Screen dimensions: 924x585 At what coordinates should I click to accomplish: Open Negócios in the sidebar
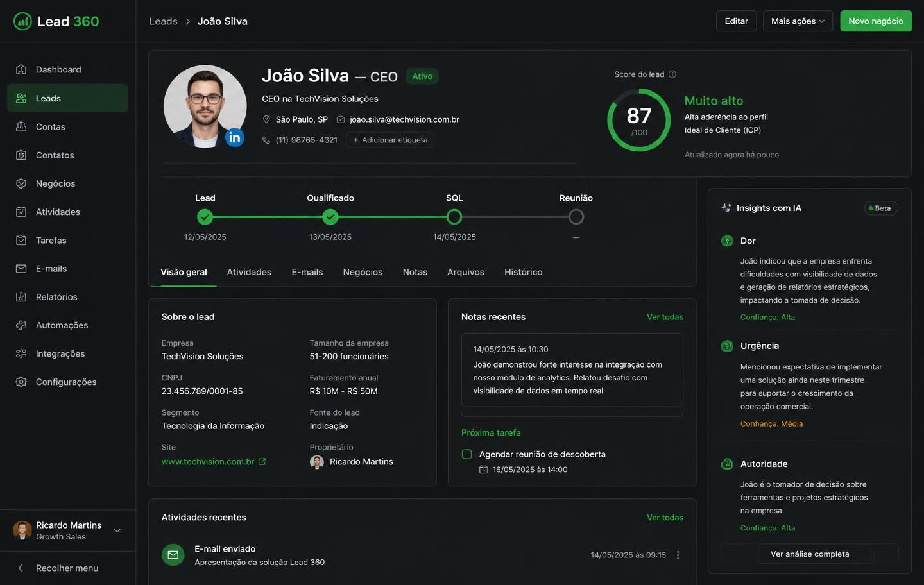point(67,183)
